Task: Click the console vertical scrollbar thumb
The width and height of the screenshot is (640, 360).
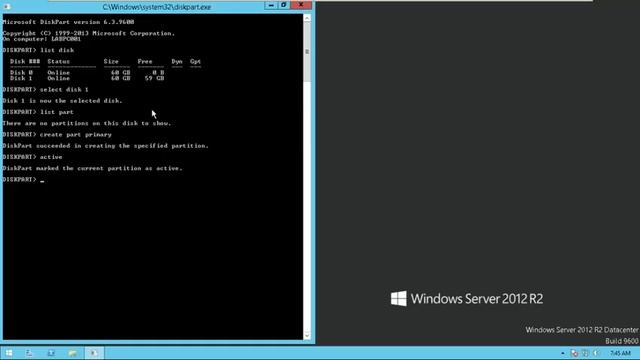Action: 307,51
